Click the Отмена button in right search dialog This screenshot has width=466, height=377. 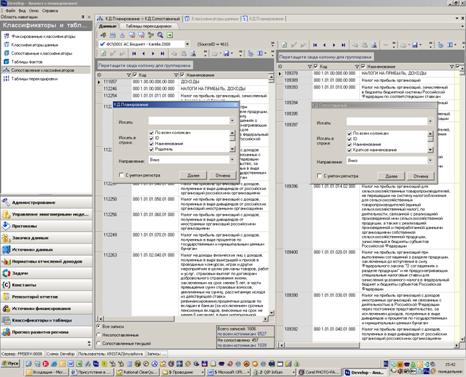(x=421, y=176)
